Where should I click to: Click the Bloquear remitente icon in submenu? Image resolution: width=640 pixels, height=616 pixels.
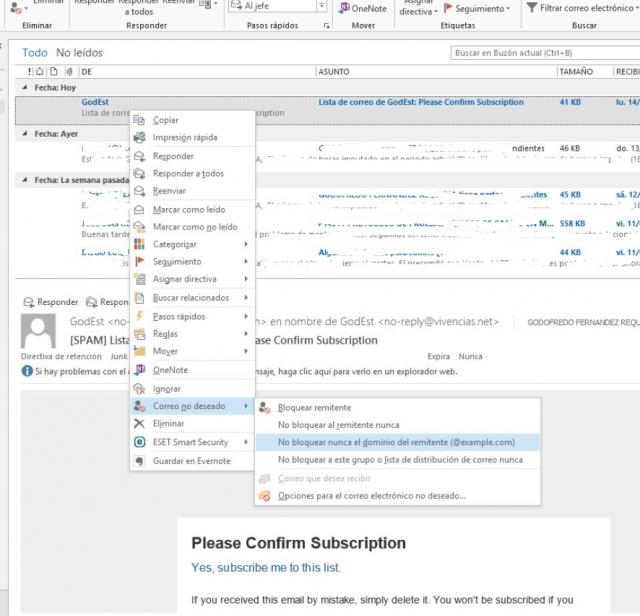pyautogui.click(x=264, y=407)
